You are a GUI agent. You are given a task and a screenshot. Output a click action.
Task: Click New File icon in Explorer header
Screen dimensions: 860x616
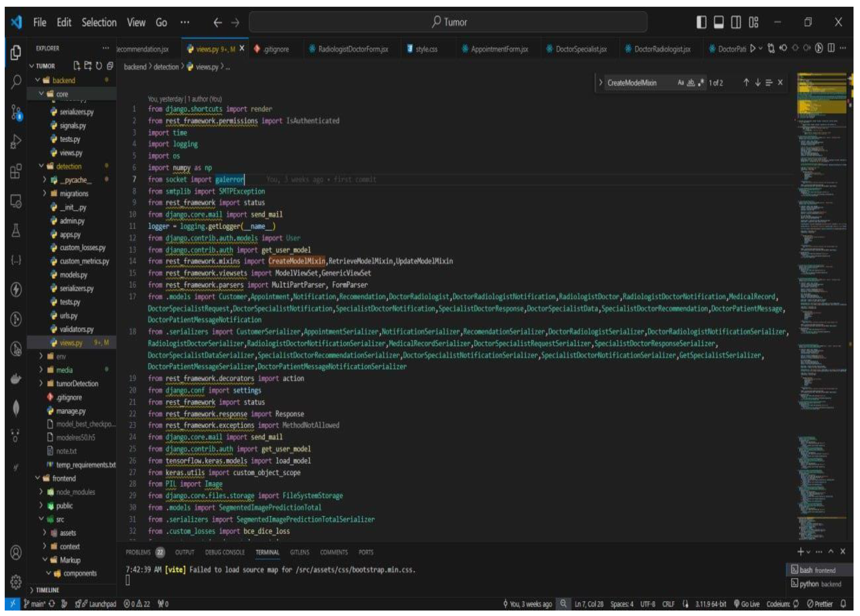(x=77, y=66)
